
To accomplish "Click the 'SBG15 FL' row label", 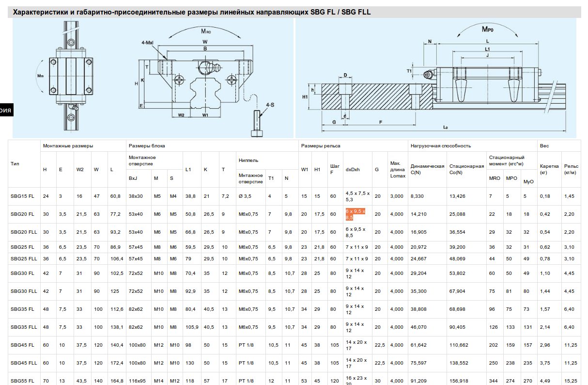I will click(22, 196).
